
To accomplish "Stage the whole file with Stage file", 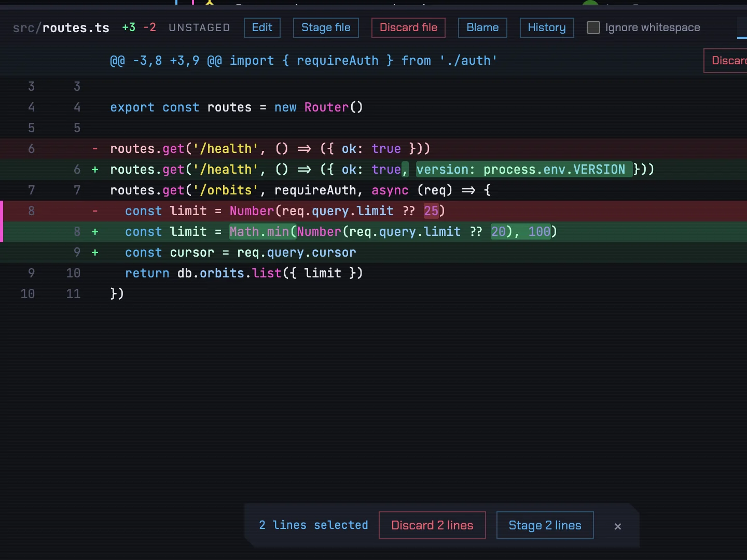I will pyautogui.click(x=326, y=27).
